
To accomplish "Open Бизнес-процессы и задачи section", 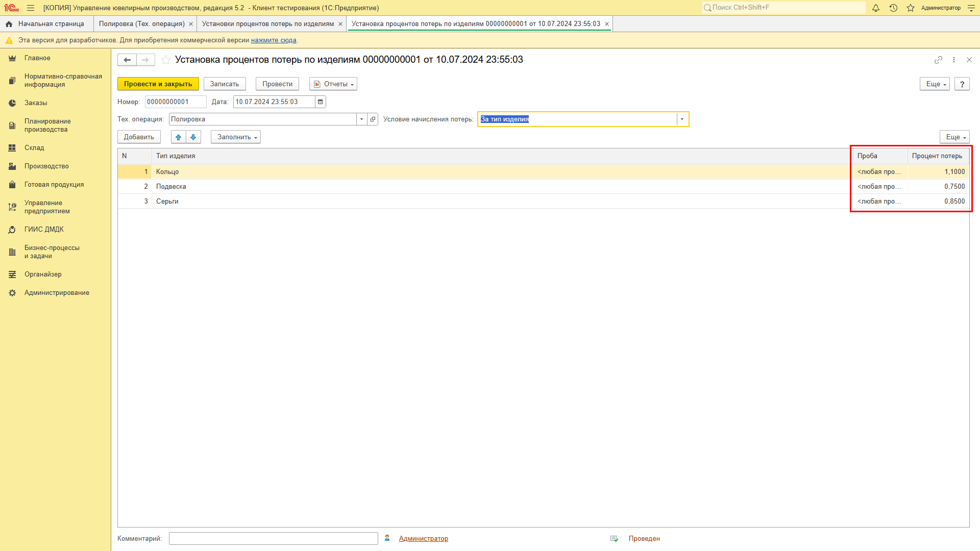I will 55,252.
